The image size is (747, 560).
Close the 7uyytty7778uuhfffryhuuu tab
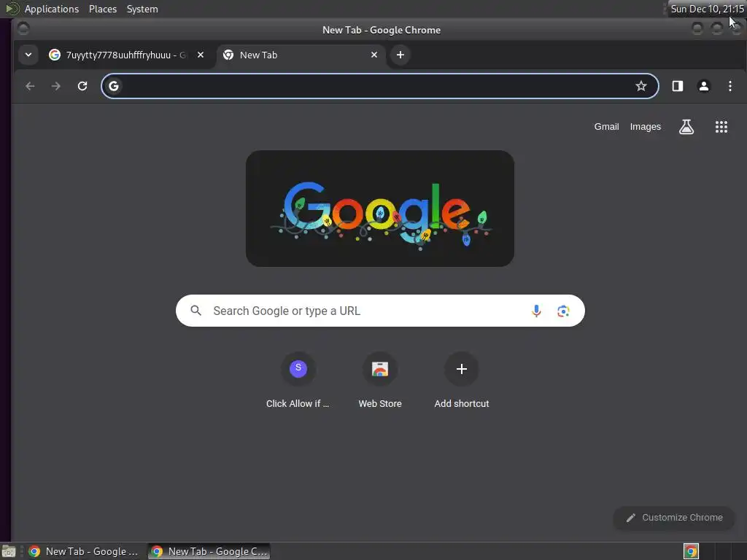tap(201, 55)
